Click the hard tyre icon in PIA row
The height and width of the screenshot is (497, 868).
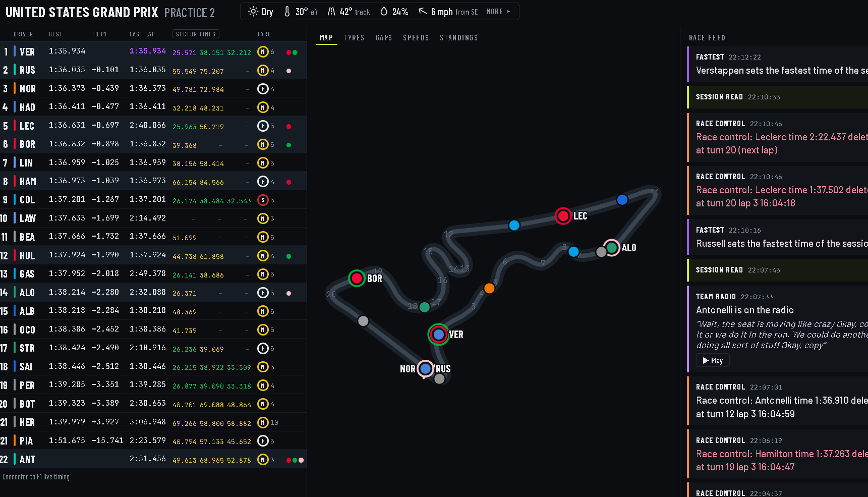point(263,441)
